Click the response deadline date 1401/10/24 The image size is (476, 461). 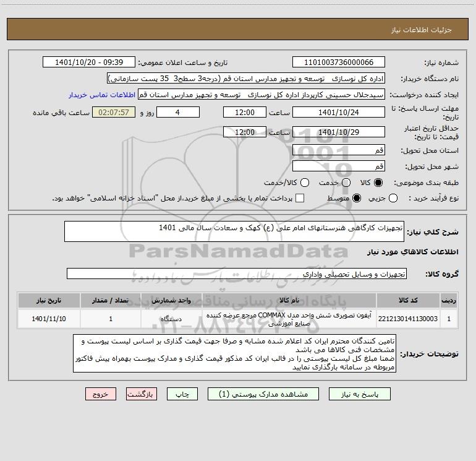coord(339,113)
